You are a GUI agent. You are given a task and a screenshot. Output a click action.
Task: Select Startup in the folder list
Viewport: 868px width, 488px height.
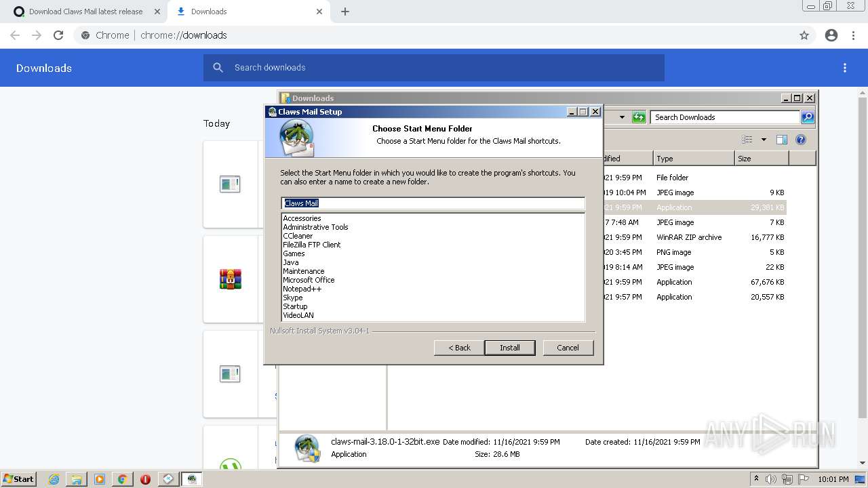click(295, 306)
